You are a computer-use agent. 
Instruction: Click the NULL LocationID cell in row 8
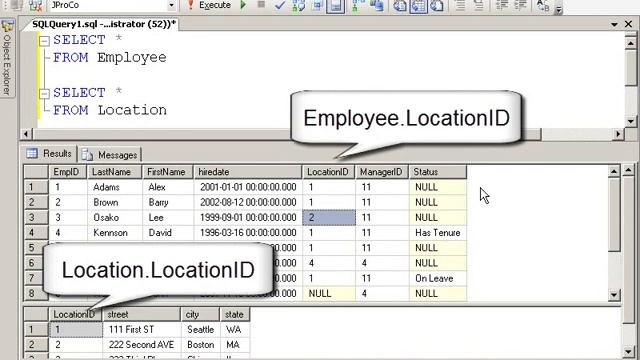(329, 293)
